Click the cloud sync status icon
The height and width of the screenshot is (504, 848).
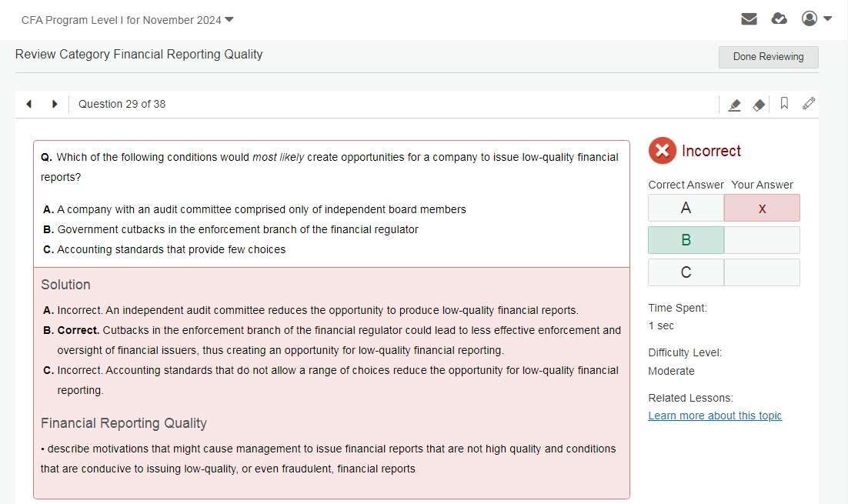[x=779, y=19]
